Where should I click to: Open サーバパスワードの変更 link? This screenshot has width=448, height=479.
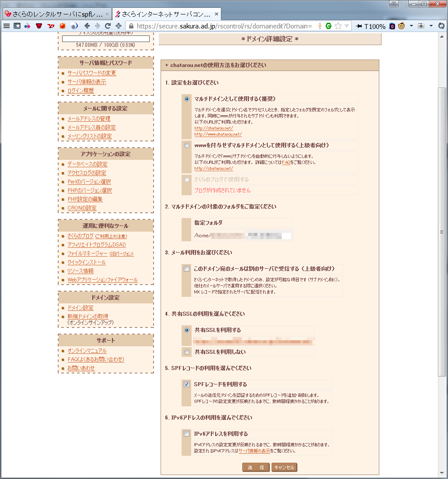92,73
